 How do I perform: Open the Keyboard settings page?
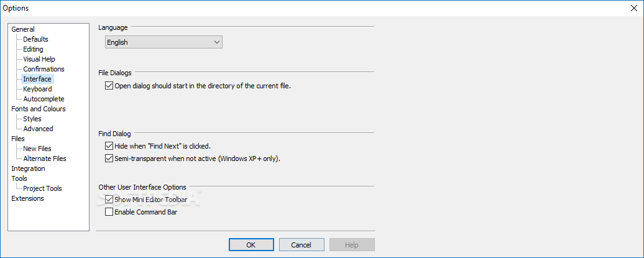[37, 89]
